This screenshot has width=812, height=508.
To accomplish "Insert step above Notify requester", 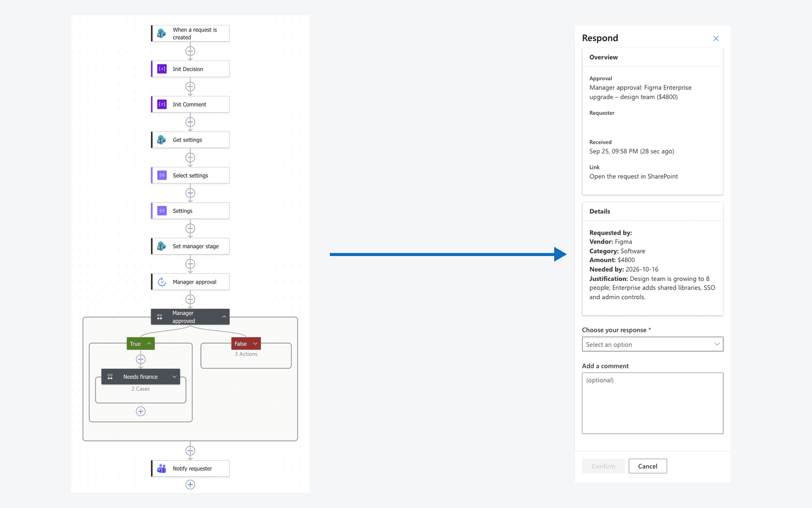I will pos(190,451).
